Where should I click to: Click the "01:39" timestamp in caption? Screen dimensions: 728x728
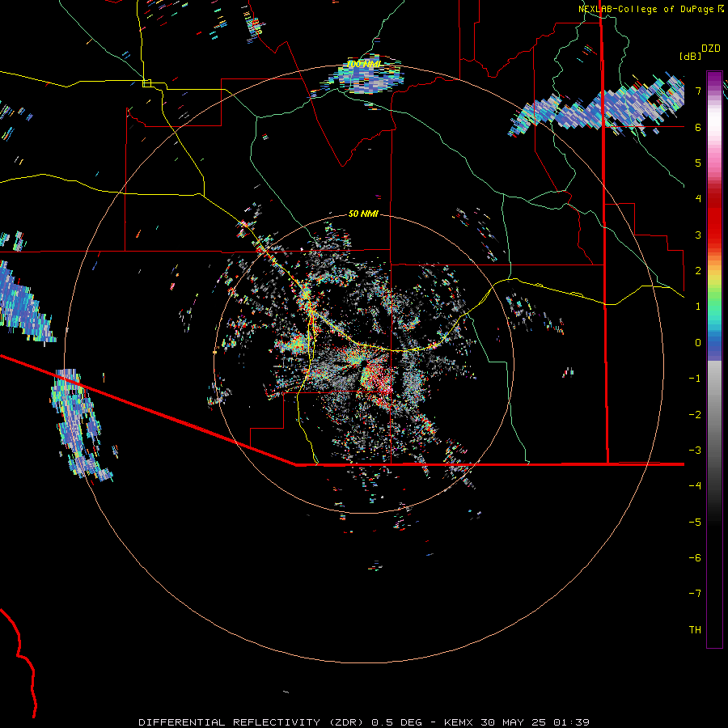(570, 722)
